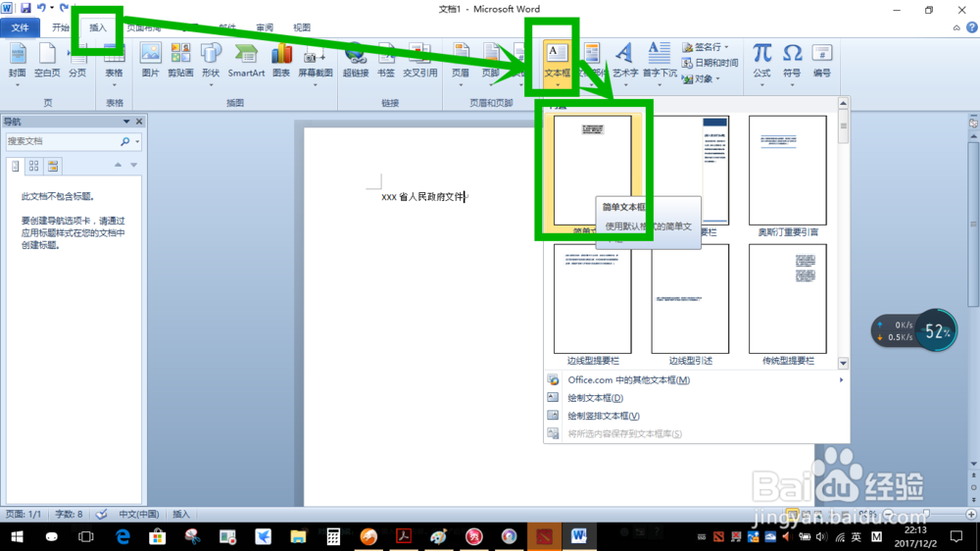Viewport: 980px width, 551px height.
Task: Choose Office.com 中的其他文本框 menu item
Action: click(696, 379)
